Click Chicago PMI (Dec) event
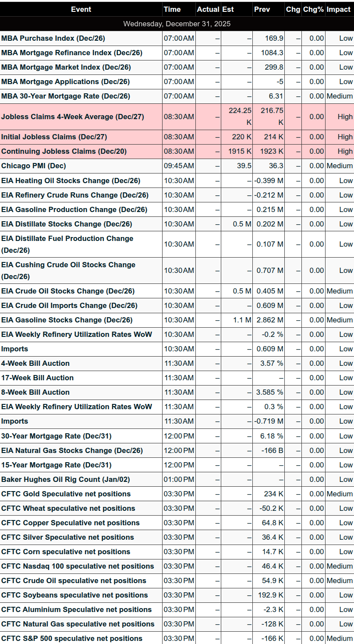Screen dimensions: 354x644 pyautogui.click(x=34, y=166)
